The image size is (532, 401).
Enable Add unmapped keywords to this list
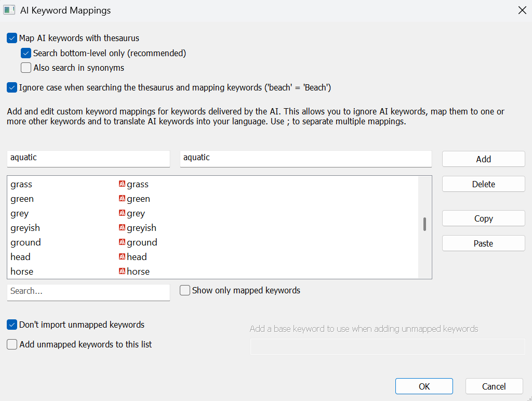coord(12,344)
